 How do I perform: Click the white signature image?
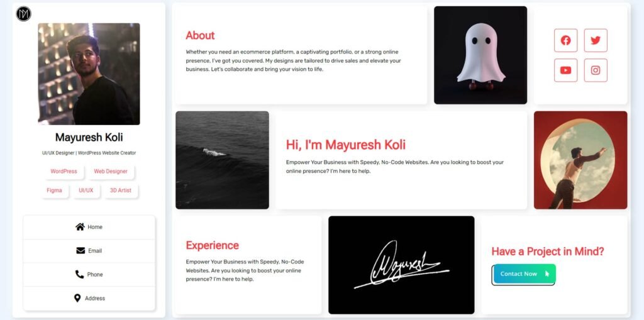(x=401, y=265)
